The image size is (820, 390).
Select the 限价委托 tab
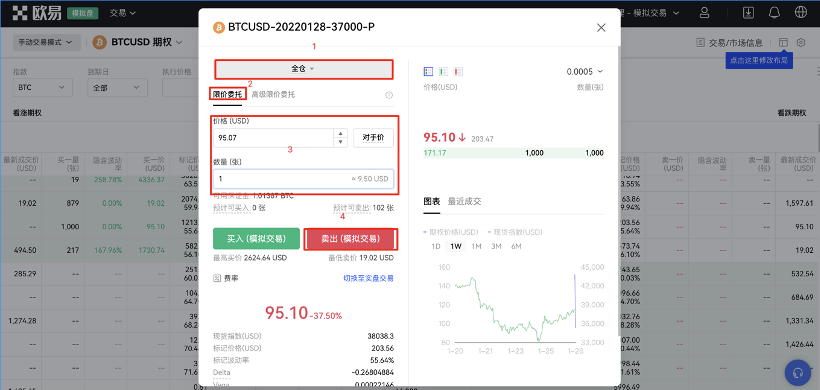[227, 95]
